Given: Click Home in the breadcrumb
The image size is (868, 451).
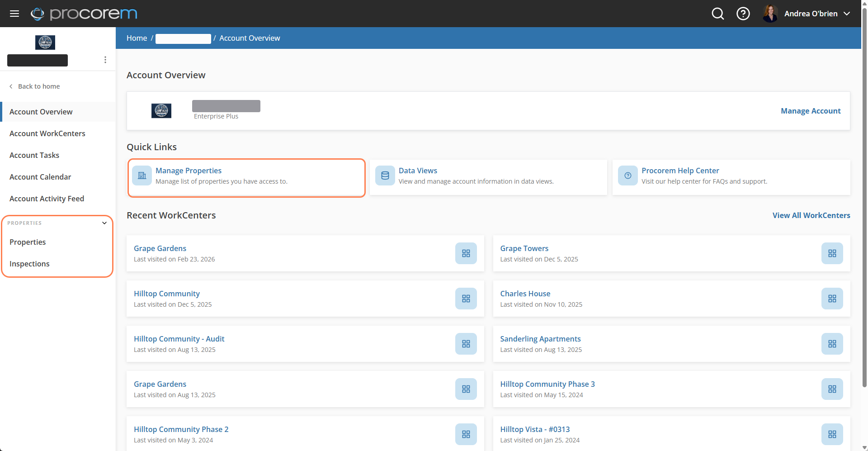Looking at the screenshot, I should pos(137,38).
